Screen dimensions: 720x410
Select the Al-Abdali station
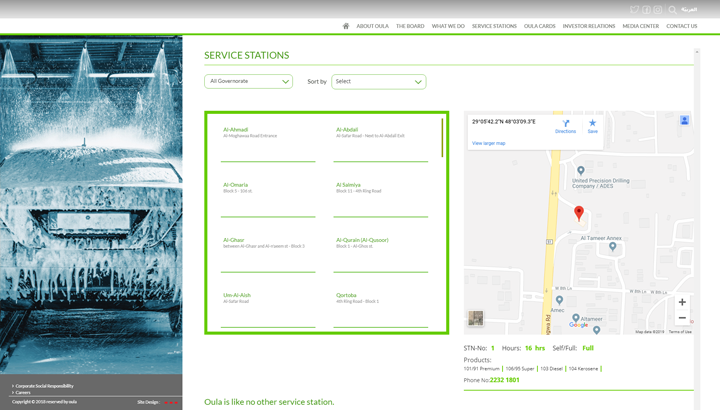(x=347, y=130)
